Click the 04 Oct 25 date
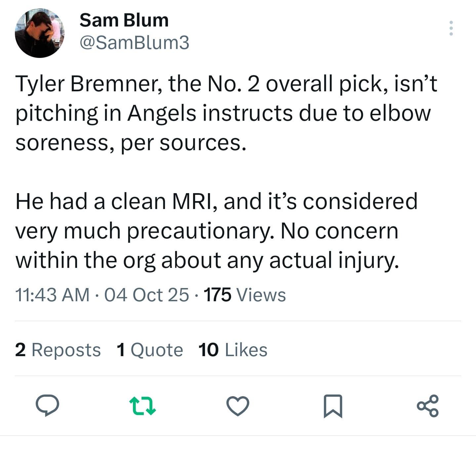Screen dimensions: 476x456 [146, 295]
